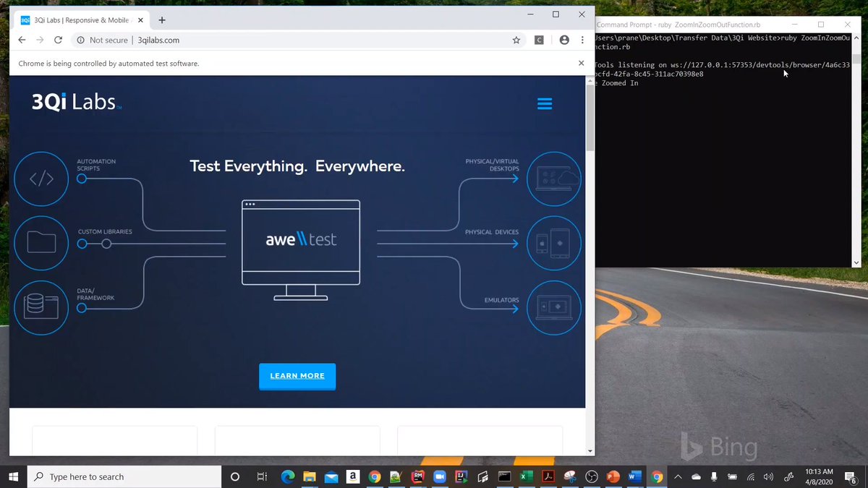The height and width of the screenshot is (488, 868).
Task: Click the physical/virtual desktops circle icon
Action: pyautogui.click(x=553, y=179)
